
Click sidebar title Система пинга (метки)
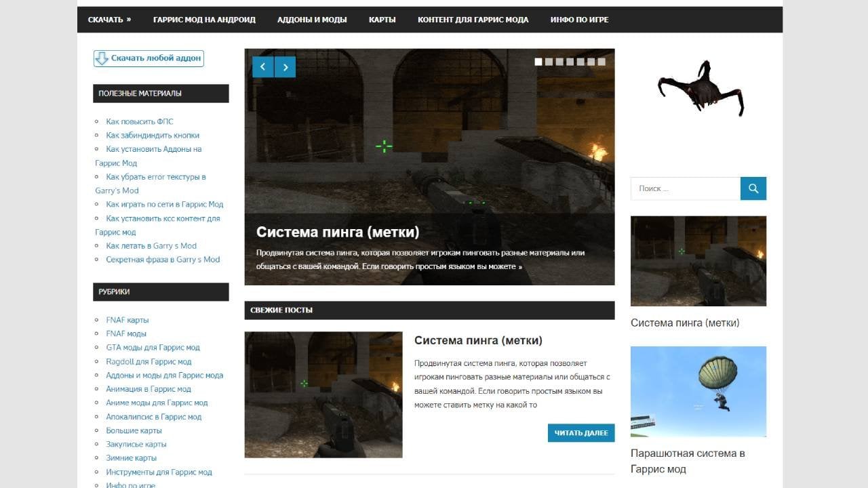click(685, 323)
